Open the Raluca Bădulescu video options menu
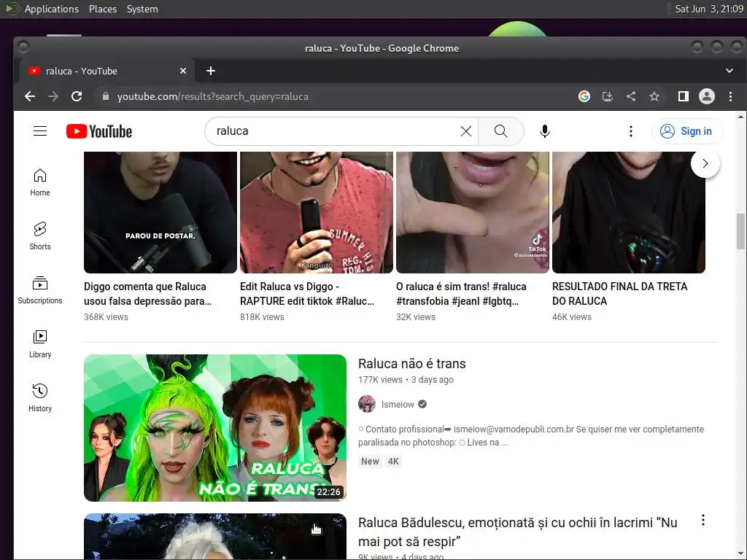The width and height of the screenshot is (747, 560). coord(703,520)
